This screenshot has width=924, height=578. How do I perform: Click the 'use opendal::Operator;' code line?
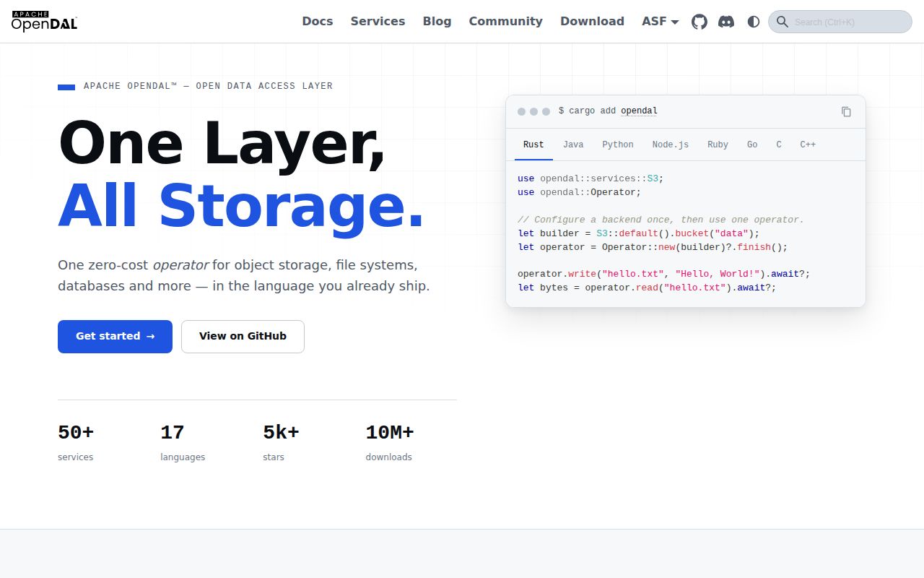579,192
